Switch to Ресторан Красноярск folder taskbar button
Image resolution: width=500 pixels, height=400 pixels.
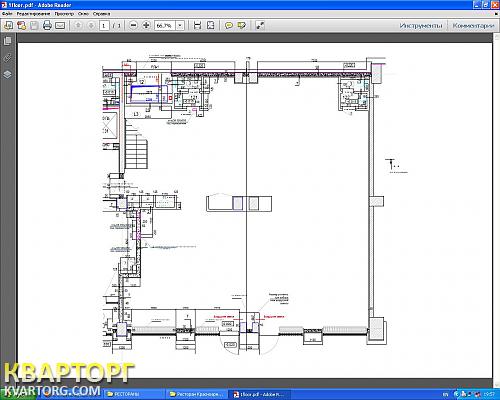pyautogui.click(x=197, y=394)
